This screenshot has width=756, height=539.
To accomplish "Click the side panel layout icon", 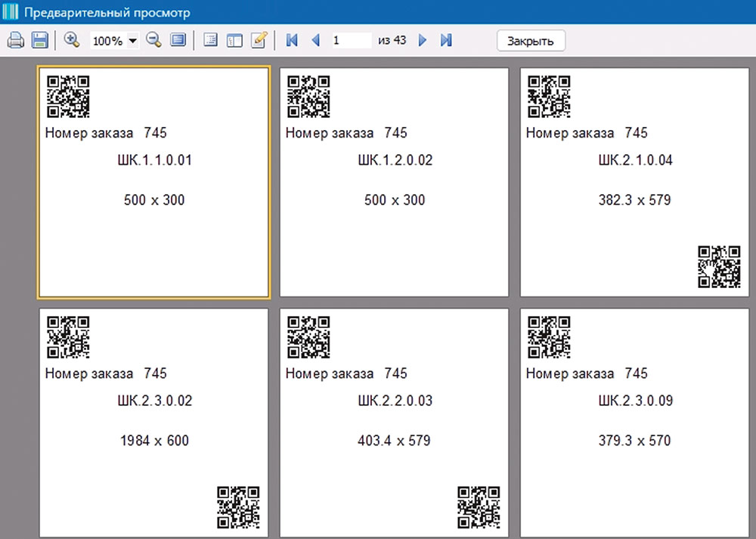I will click(x=234, y=39).
